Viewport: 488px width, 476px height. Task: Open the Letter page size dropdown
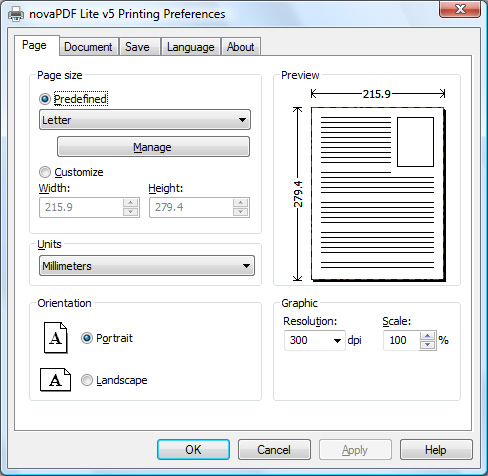tap(145, 120)
